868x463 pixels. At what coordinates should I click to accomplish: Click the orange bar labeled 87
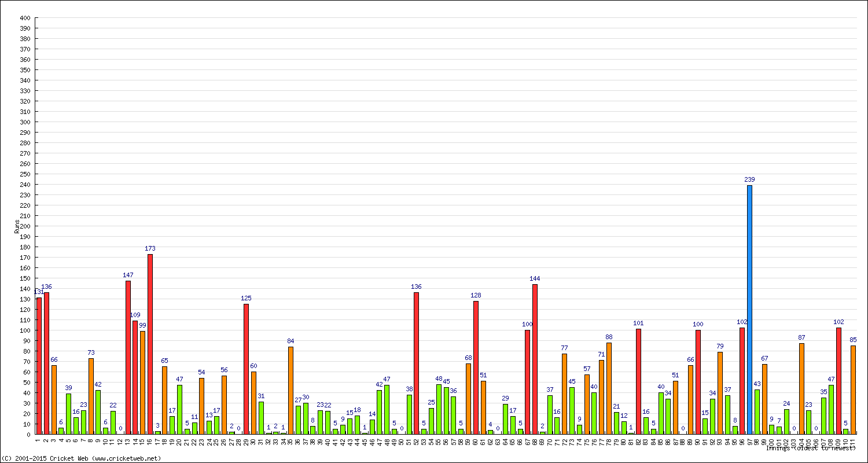click(801, 389)
